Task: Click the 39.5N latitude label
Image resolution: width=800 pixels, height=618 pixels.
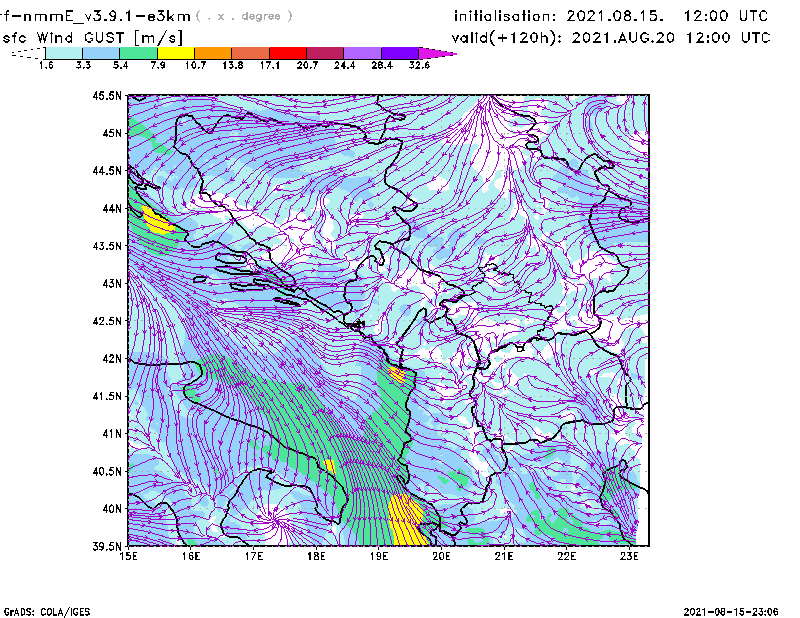Action: point(107,547)
